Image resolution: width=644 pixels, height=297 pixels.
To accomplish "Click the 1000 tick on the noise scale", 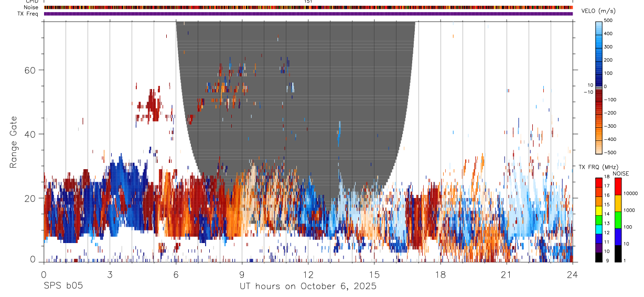I will pyautogui.click(x=629, y=210).
